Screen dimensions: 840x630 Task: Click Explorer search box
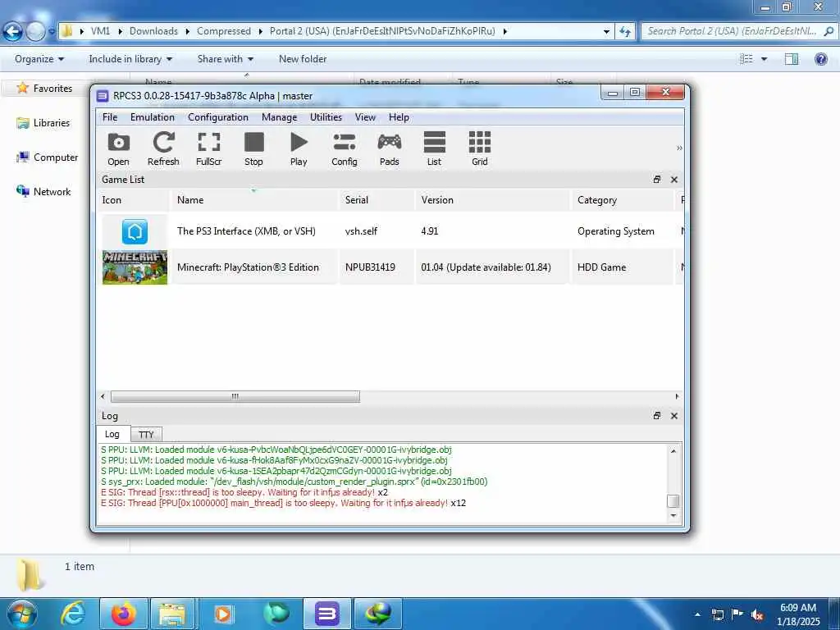point(738,31)
